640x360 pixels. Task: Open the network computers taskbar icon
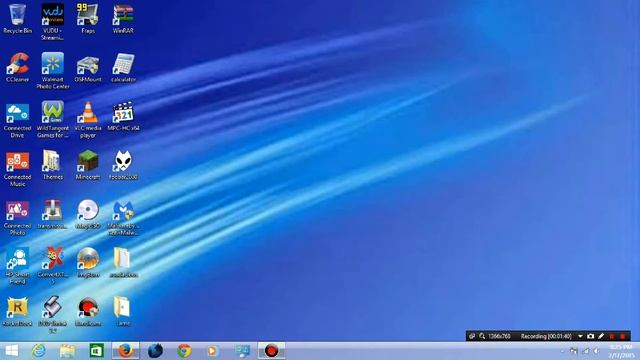click(x=242, y=351)
